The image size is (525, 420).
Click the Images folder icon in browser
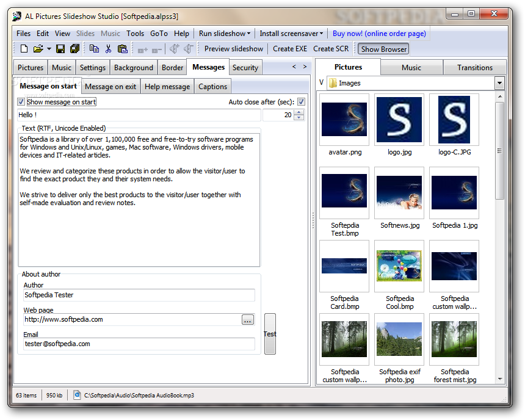pyautogui.click(x=333, y=83)
